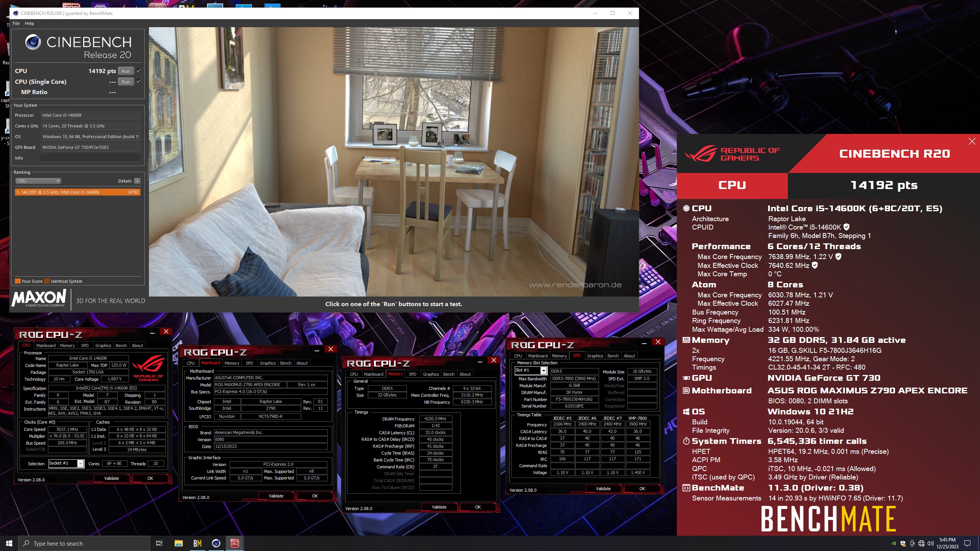Switch to BenchMate via the BM taskbar icon
Screen dimensions: 980x551
tap(198, 543)
